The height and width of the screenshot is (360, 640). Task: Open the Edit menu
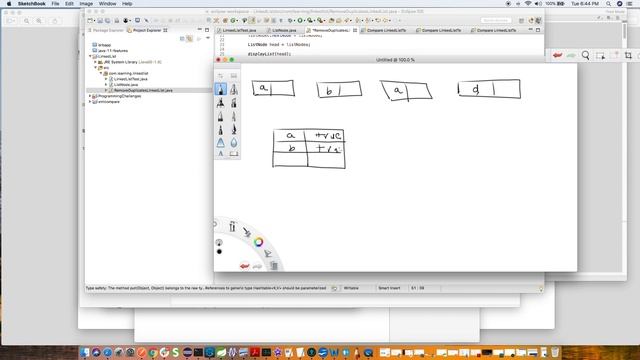click(69, 4)
